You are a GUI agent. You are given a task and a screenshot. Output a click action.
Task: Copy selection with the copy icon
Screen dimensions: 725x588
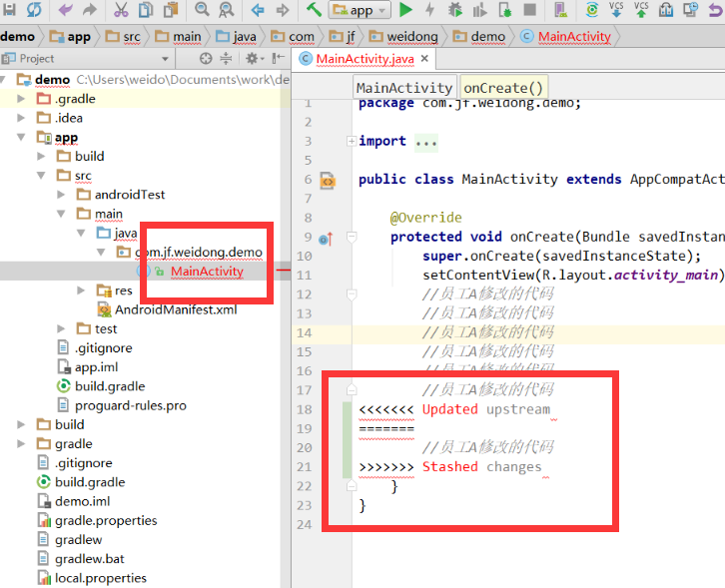coord(146,9)
